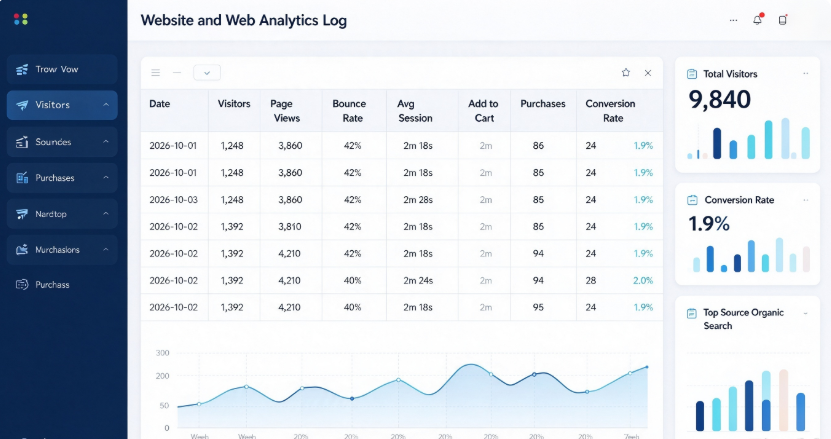Click the first data point on line chart
Image resolution: width=831 pixels, height=439 pixels.
pos(199,404)
